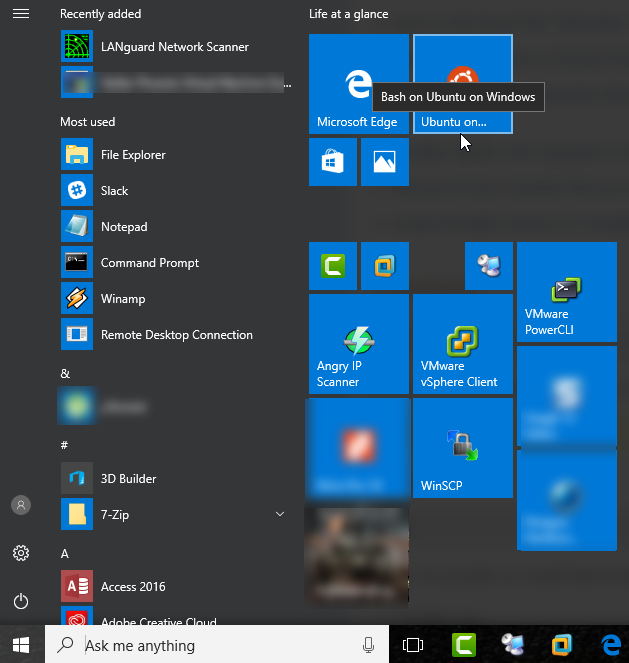This screenshot has height=663, width=629.
Task: Open Camtasia from the taskbar
Action: pyautogui.click(x=464, y=645)
